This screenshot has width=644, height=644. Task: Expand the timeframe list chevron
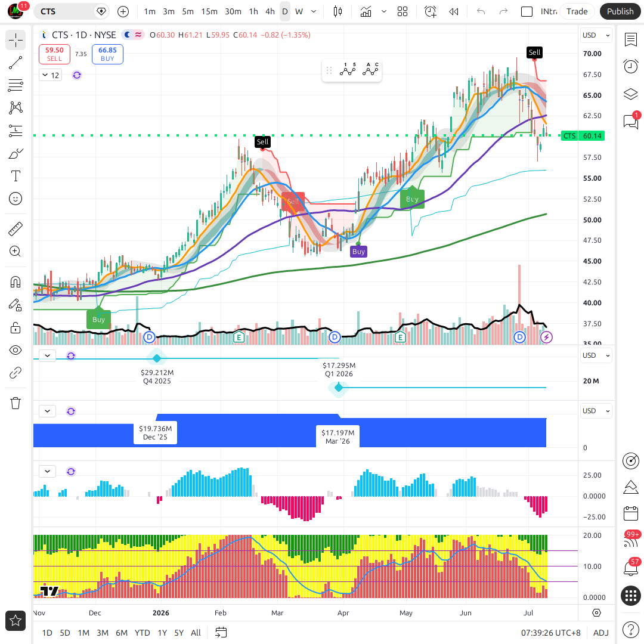pyautogui.click(x=314, y=11)
